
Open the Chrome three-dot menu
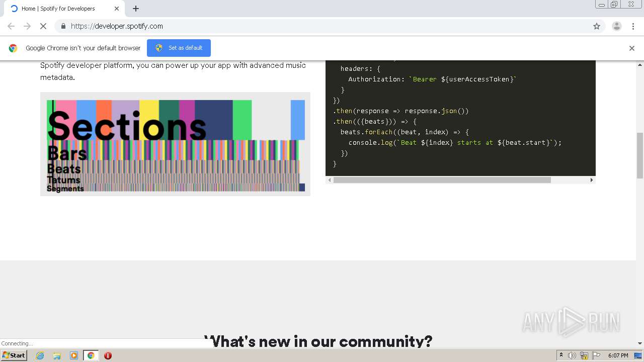[633, 26]
